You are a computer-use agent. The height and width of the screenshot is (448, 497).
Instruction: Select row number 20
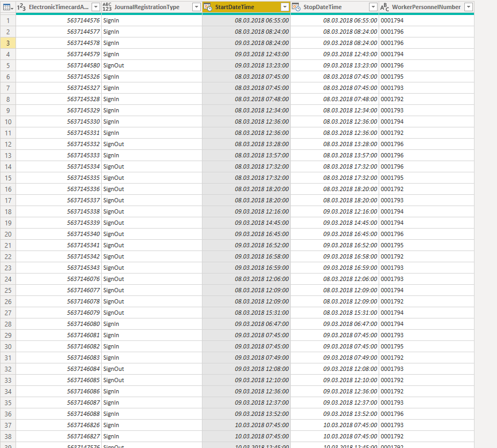click(8, 234)
